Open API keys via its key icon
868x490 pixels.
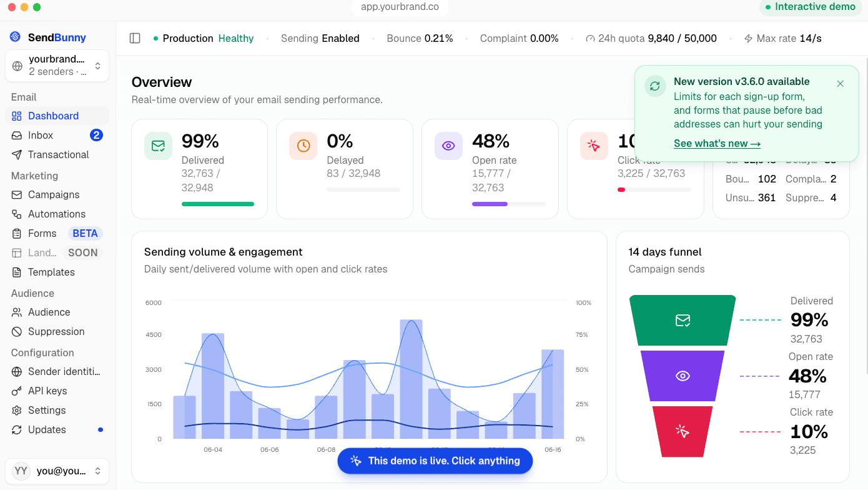coord(17,391)
